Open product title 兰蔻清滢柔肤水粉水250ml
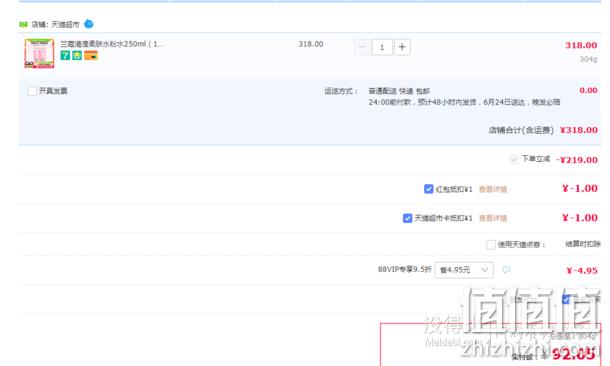Viewport: 610px width, 366px height. [x=112, y=44]
